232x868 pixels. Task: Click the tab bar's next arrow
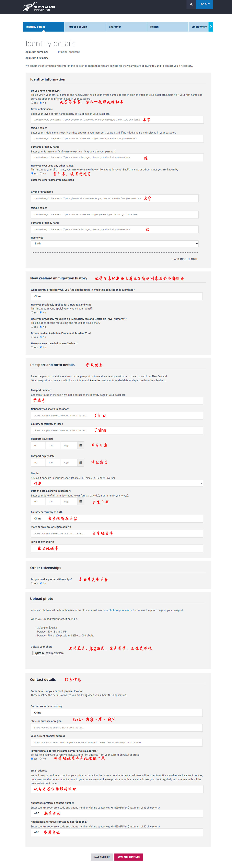click(x=211, y=27)
